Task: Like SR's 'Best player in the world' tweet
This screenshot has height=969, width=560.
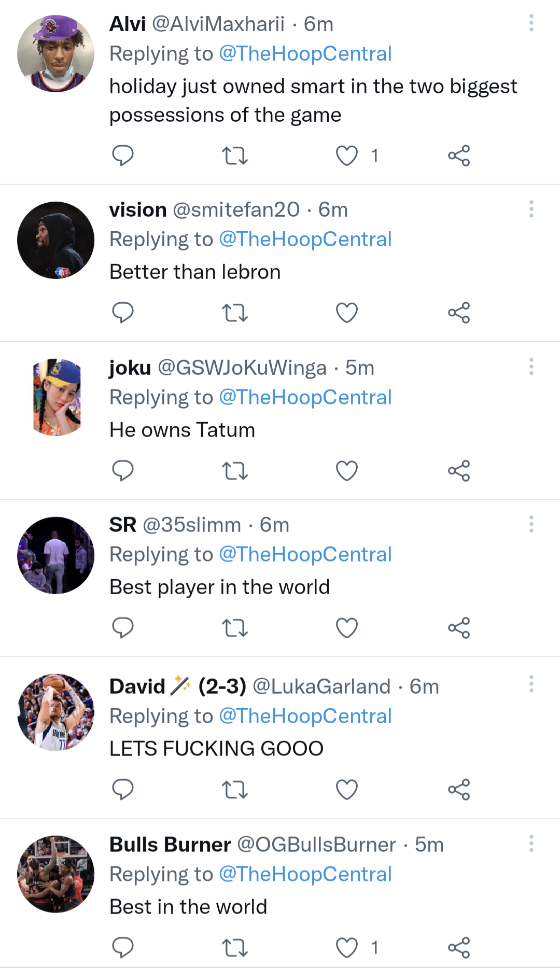Action: pyautogui.click(x=347, y=628)
